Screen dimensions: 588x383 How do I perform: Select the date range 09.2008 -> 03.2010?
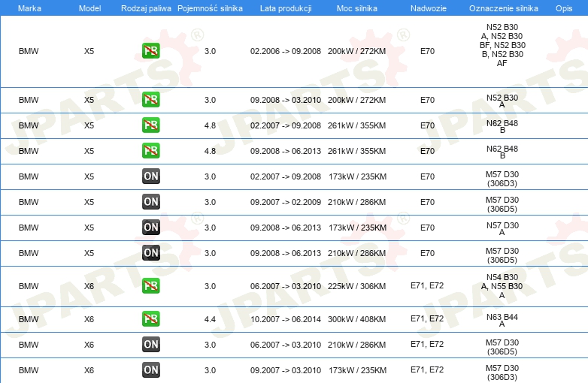tap(286, 100)
